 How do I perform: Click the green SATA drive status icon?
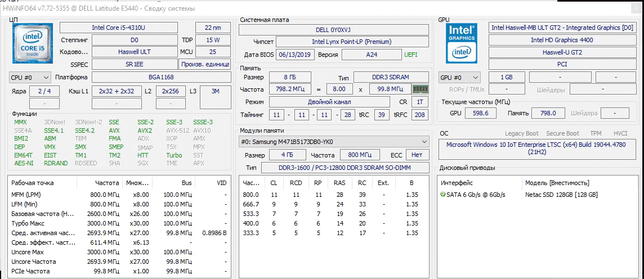tap(444, 195)
